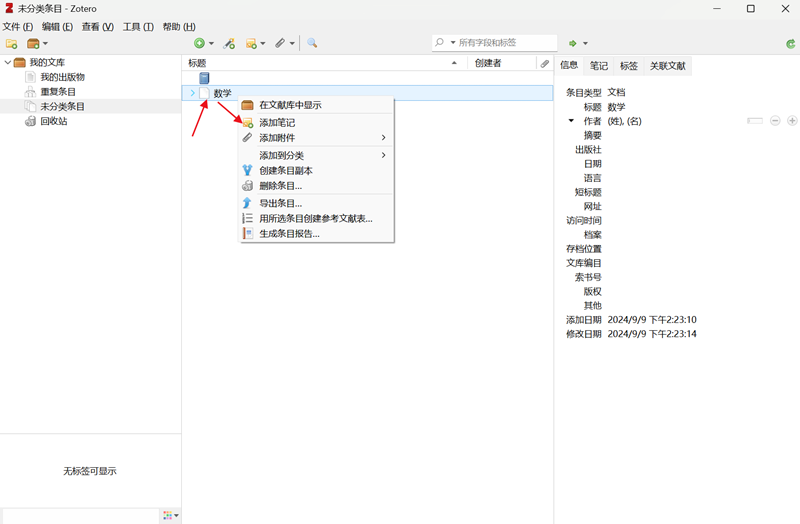The width and height of the screenshot is (800, 524).
Task: Switch to the 笔记 tab
Action: point(599,66)
